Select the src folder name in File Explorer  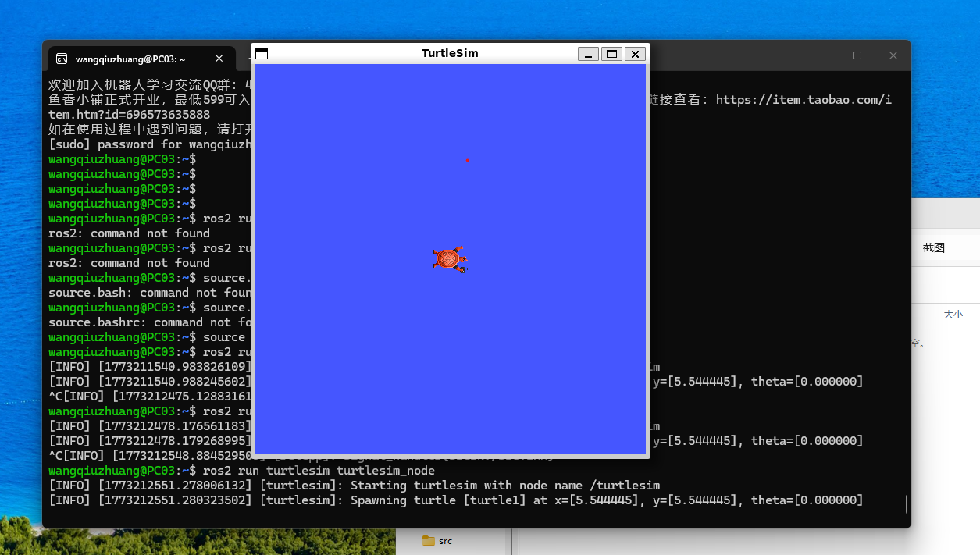445,540
